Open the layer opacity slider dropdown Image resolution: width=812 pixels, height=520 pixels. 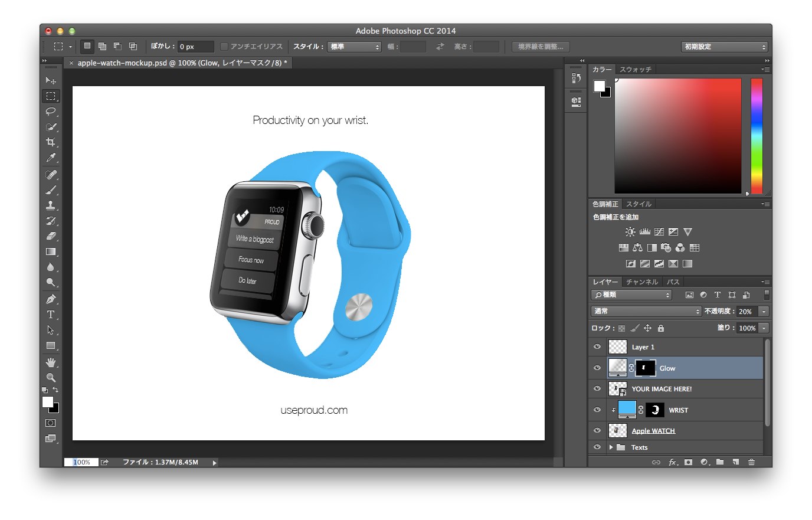[x=764, y=311]
